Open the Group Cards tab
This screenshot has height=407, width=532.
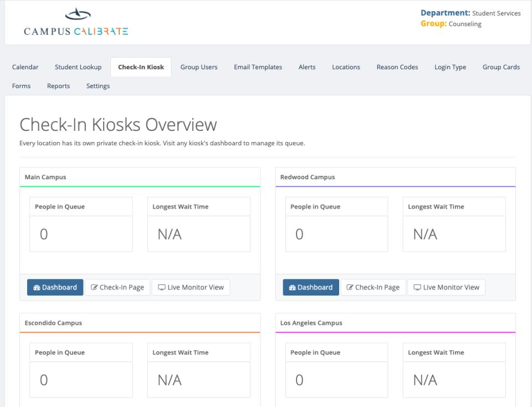click(501, 67)
